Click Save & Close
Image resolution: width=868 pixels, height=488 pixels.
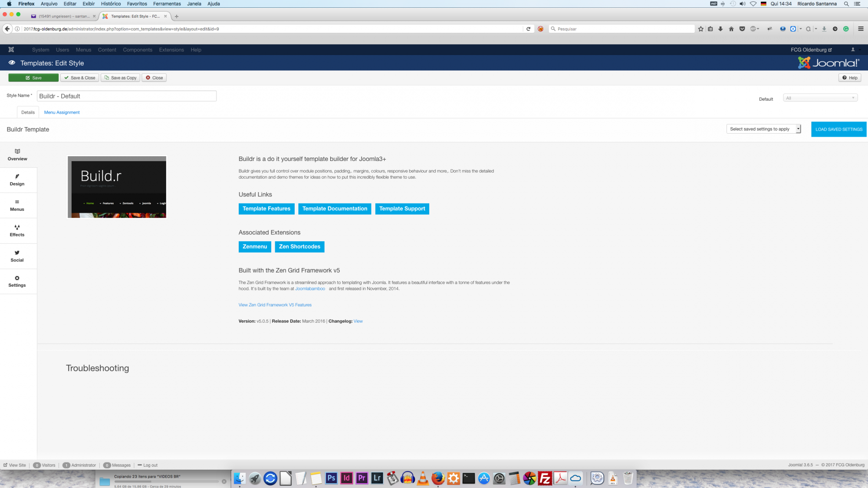80,78
